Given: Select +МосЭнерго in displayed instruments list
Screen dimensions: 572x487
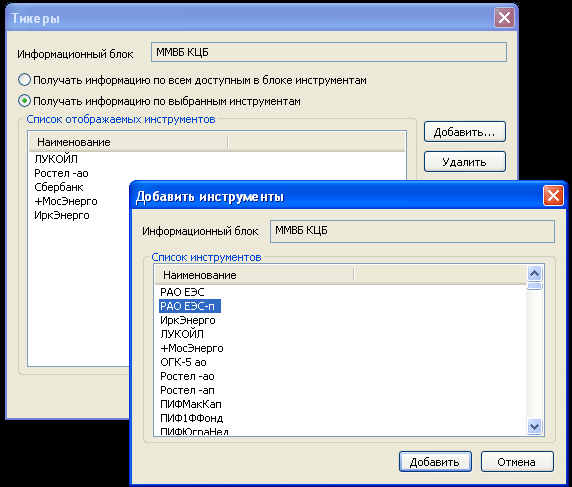Looking at the screenshot, I should click(66, 201).
